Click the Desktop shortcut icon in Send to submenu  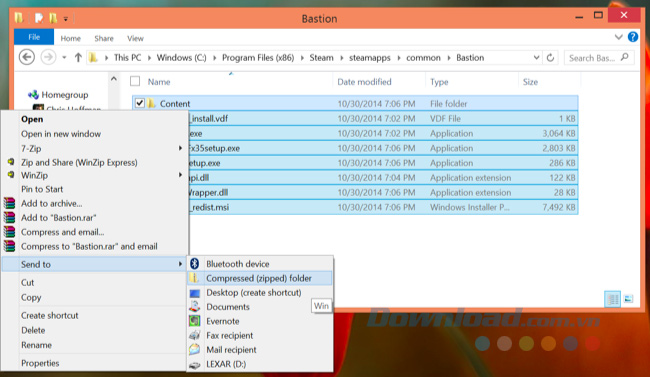point(194,293)
